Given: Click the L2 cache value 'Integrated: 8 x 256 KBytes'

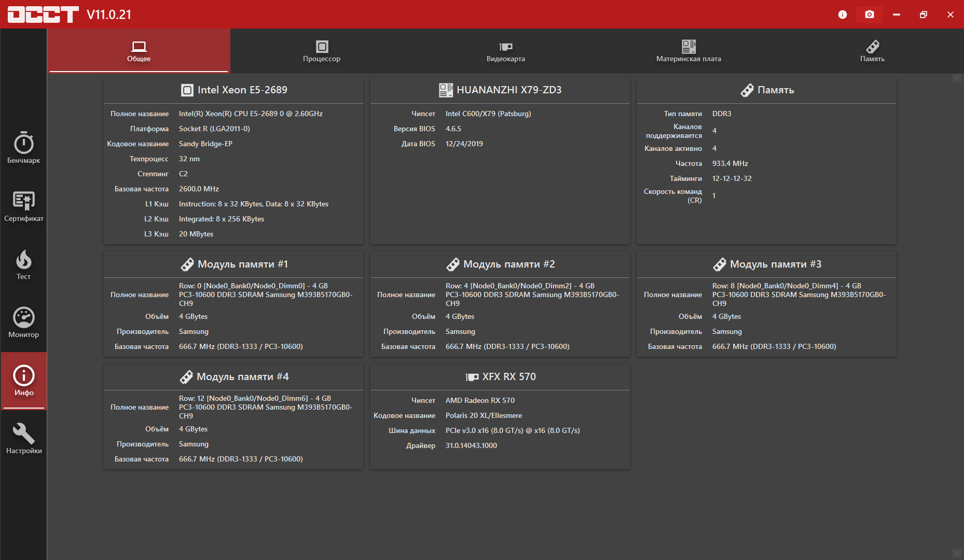Looking at the screenshot, I should [x=222, y=219].
